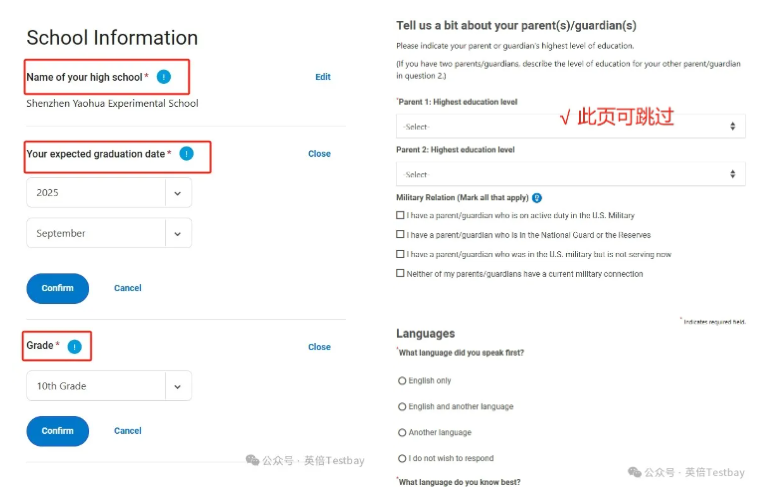Select "English only" first language option
761x496 pixels.
(x=402, y=381)
